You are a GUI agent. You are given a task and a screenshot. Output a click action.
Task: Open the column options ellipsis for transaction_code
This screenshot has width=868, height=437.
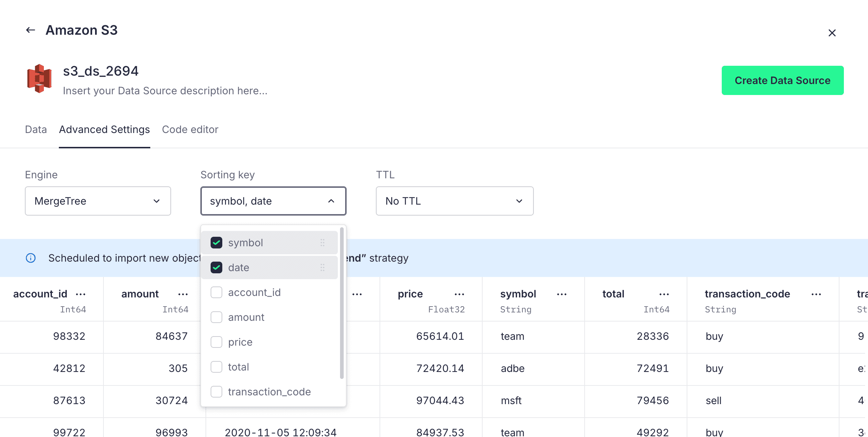[816, 294]
